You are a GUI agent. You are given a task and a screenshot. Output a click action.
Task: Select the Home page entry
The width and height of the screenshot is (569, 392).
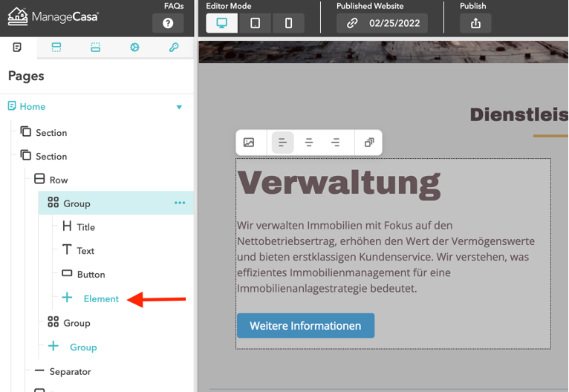33,107
